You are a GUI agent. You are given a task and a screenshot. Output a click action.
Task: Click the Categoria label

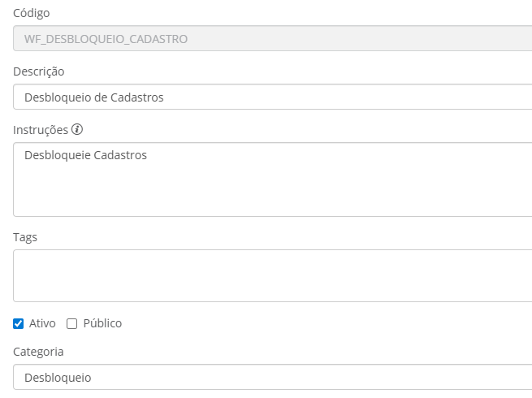[38, 352]
